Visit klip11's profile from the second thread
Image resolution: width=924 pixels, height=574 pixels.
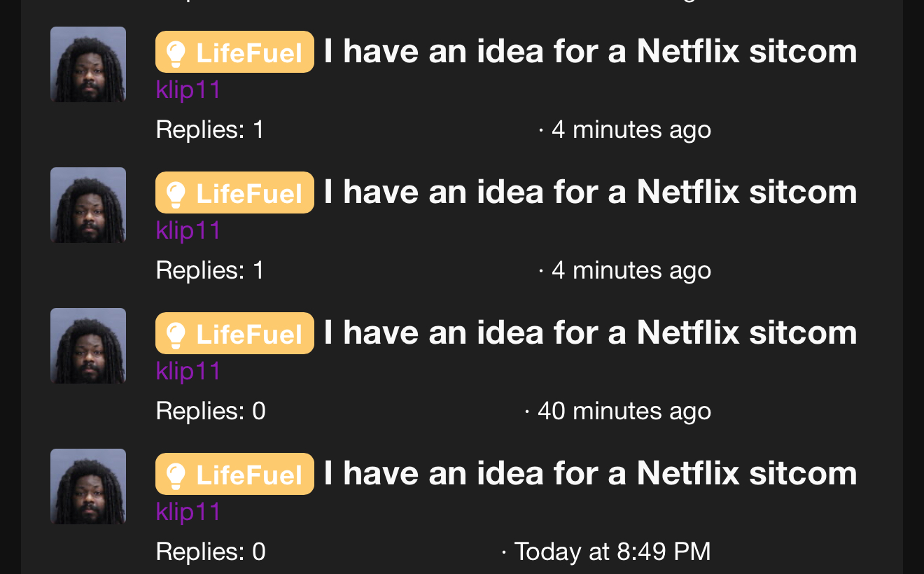point(188,231)
